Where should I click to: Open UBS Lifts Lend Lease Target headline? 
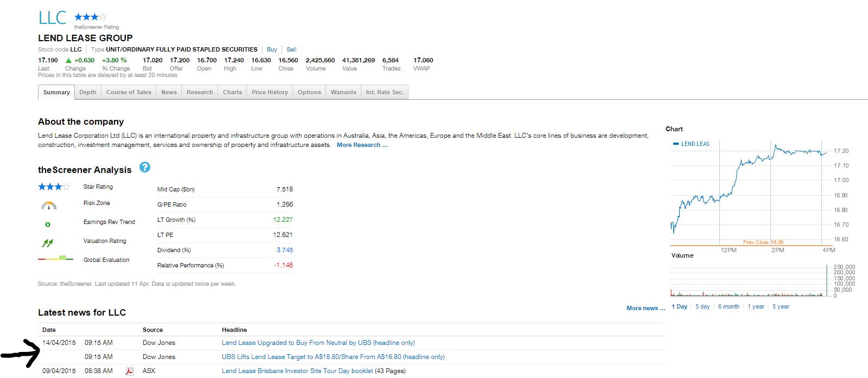(333, 357)
